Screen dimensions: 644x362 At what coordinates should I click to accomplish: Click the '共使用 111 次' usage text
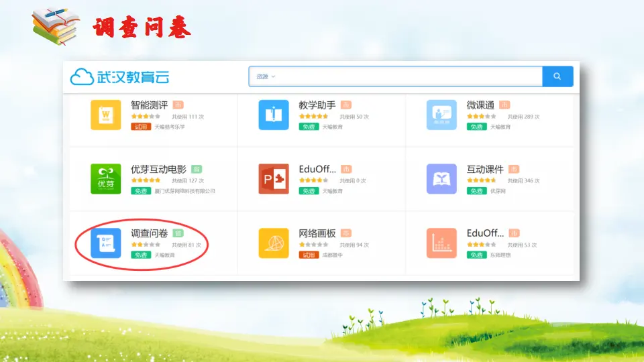click(188, 117)
